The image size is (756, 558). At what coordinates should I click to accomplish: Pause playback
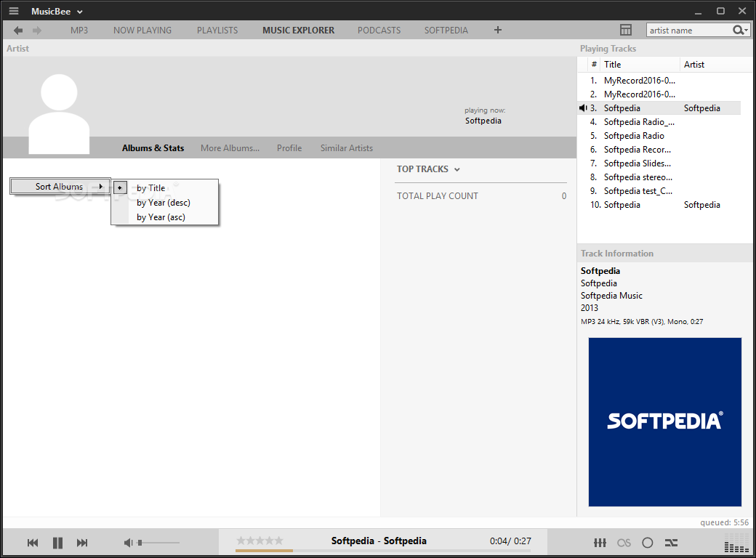(57, 543)
